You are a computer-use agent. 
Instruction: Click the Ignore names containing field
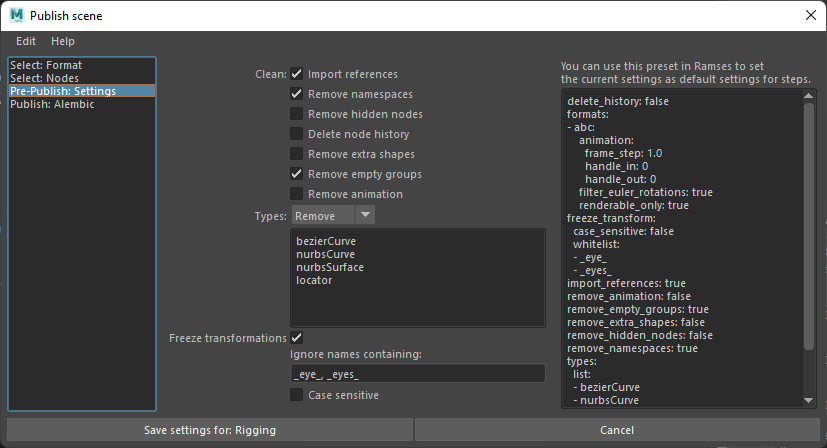pyautogui.click(x=417, y=373)
